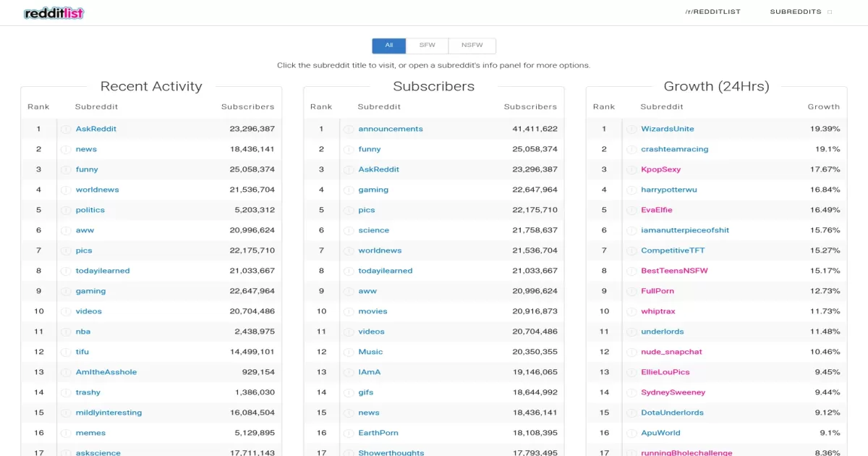Open info icon beside memes
868x456 pixels.
coord(65,433)
